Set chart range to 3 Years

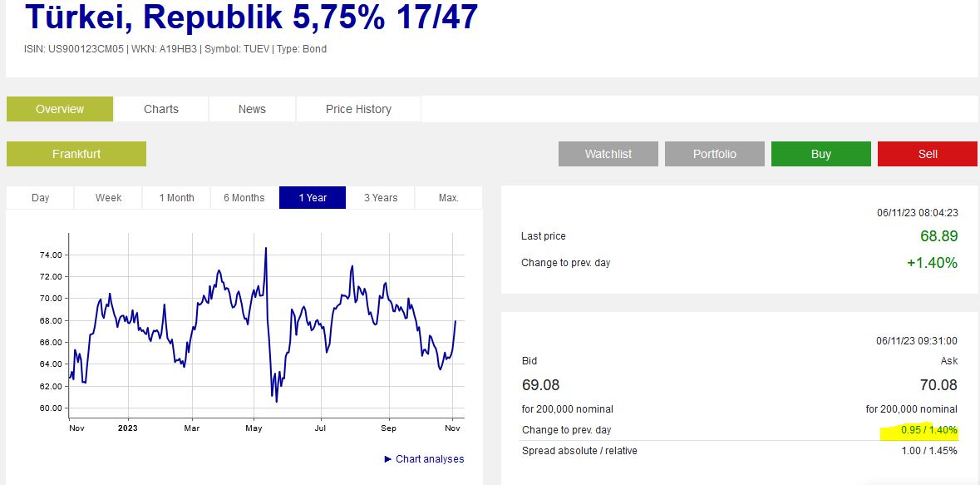click(x=381, y=198)
